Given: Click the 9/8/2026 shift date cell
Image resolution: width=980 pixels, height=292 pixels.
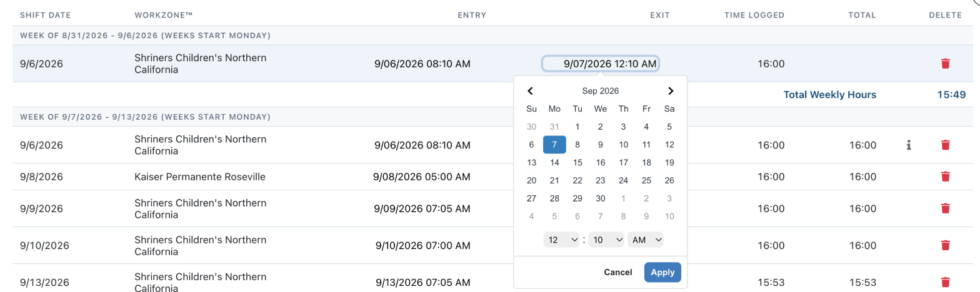Looking at the screenshot, I should [x=42, y=177].
